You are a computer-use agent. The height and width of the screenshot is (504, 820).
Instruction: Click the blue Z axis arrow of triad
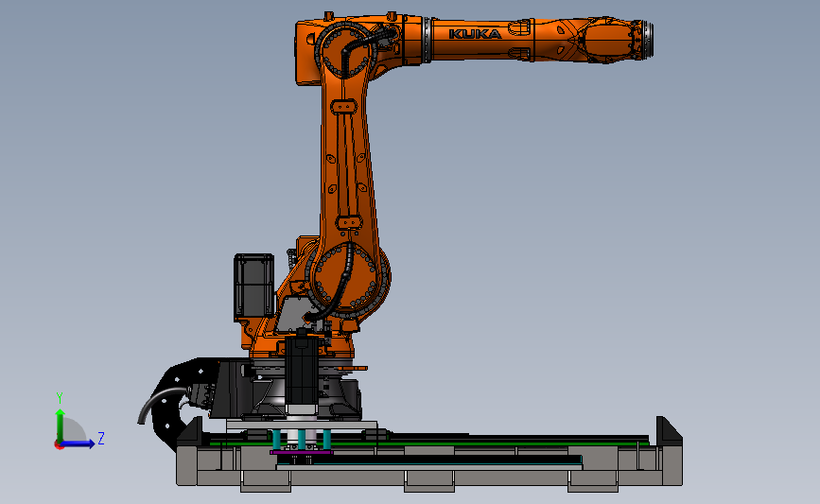[79, 443]
